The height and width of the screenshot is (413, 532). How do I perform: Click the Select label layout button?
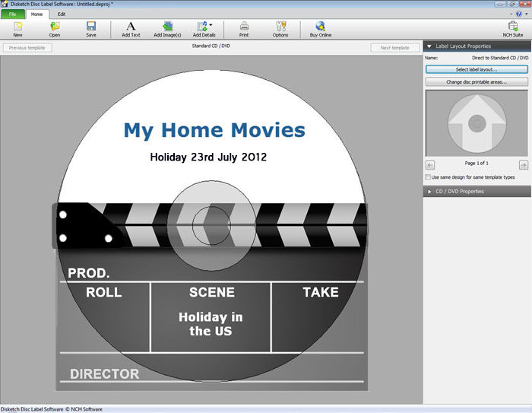coord(477,69)
